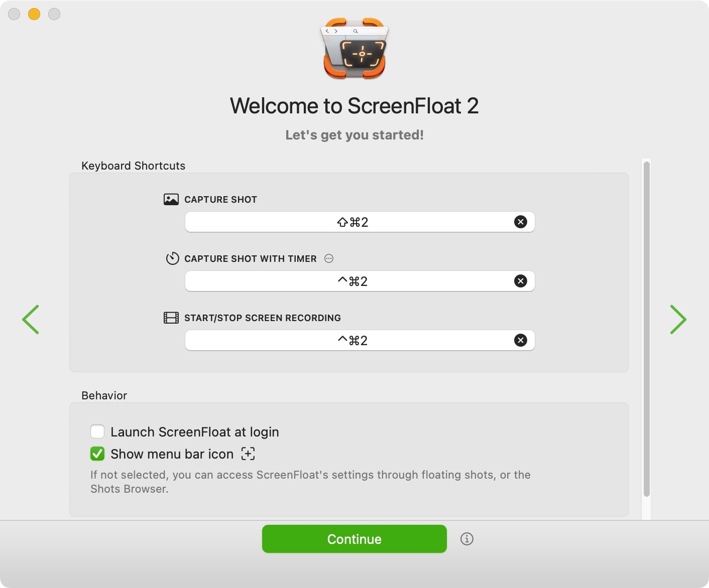Go to the previous welcome page
Image resolution: width=709 pixels, height=588 pixels.
31,320
